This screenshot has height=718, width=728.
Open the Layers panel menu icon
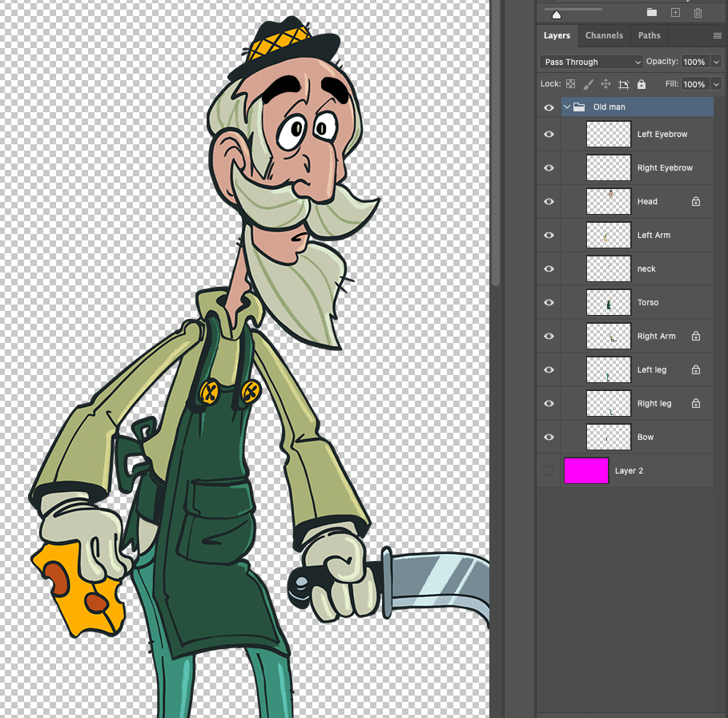718,36
